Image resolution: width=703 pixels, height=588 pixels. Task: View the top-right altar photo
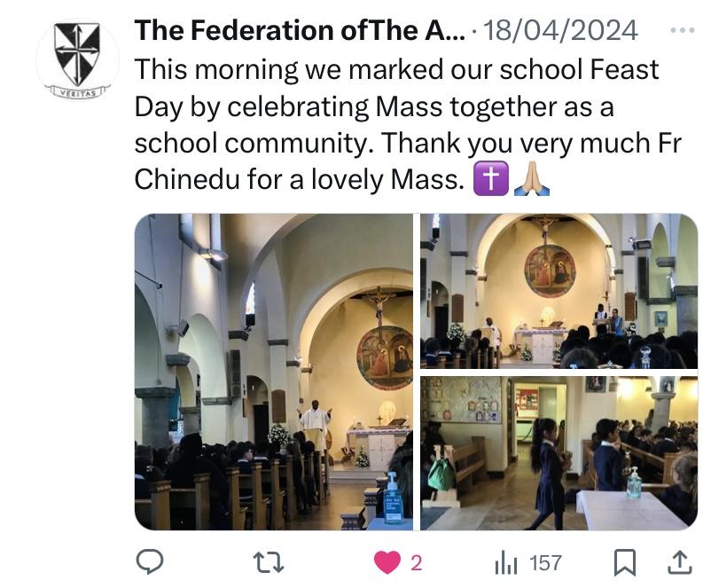click(x=558, y=291)
